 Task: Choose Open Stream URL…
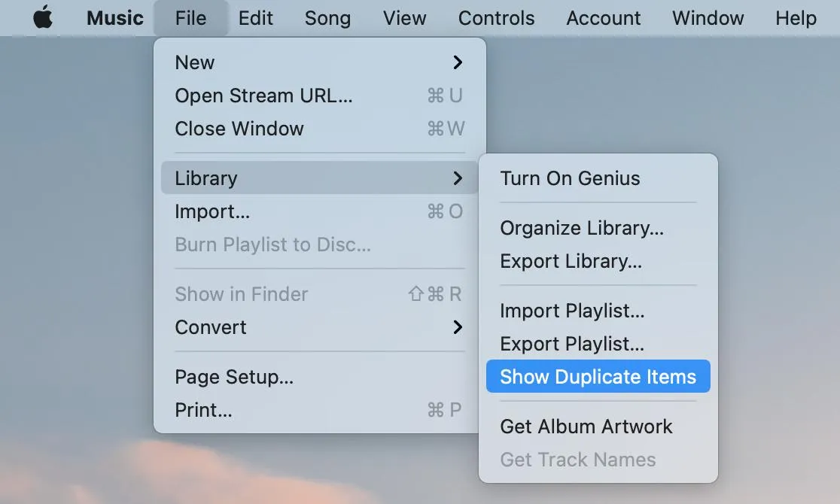[x=319, y=96]
